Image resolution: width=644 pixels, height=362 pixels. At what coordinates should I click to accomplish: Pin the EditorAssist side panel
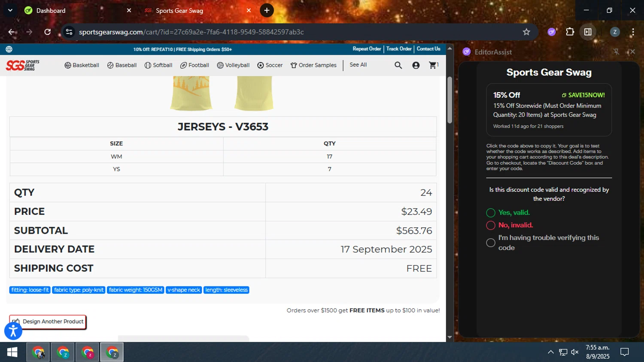(x=616, y=52)
